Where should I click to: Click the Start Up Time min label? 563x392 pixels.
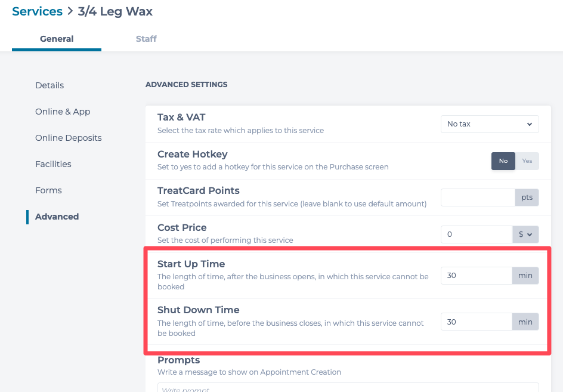525,276
